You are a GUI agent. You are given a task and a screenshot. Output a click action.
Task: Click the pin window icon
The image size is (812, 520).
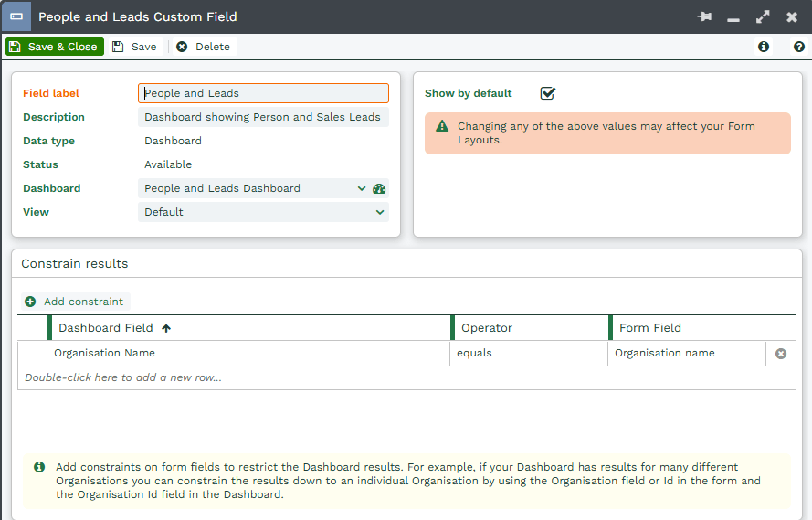[x=704, y=17]
